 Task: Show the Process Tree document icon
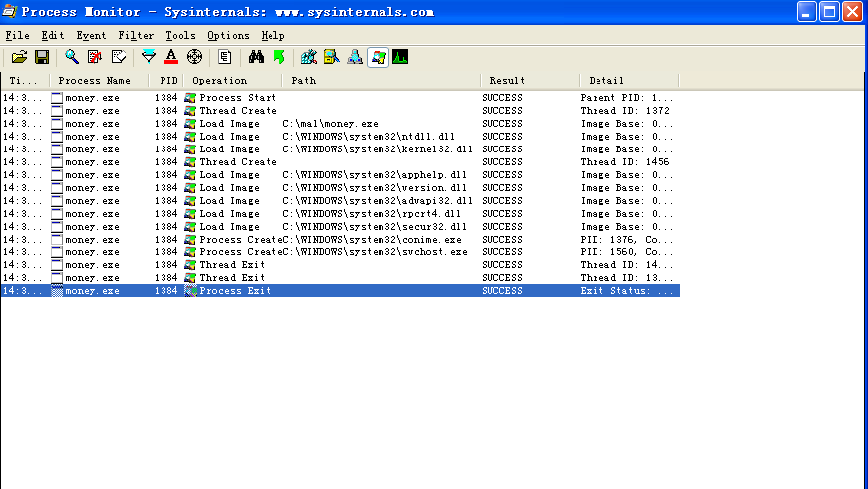(225, 57)
